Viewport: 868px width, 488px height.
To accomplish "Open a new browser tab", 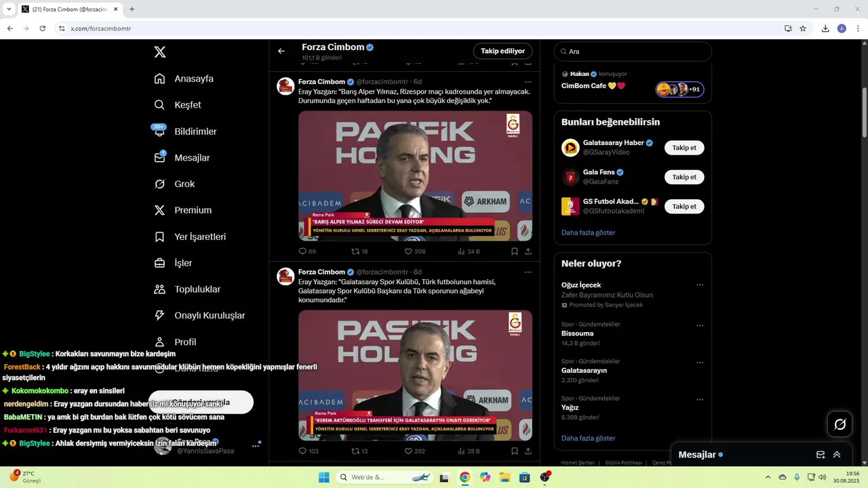I will pos(132,9).
